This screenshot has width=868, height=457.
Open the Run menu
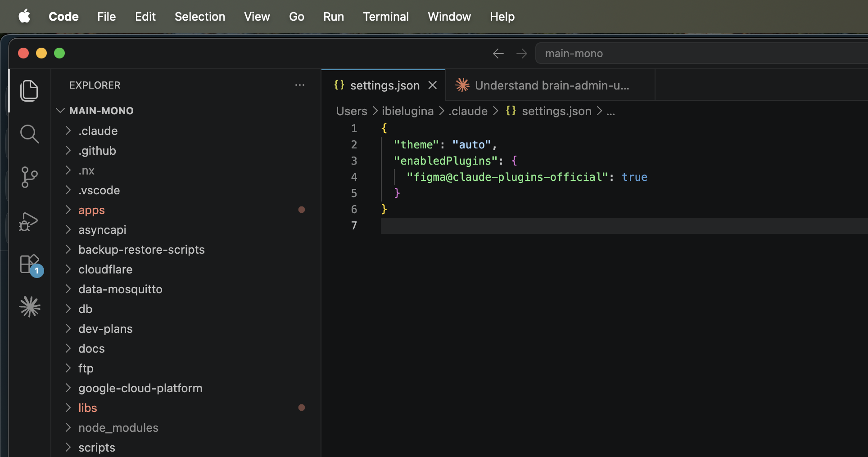pyautogui.click(x=333, y=17)
